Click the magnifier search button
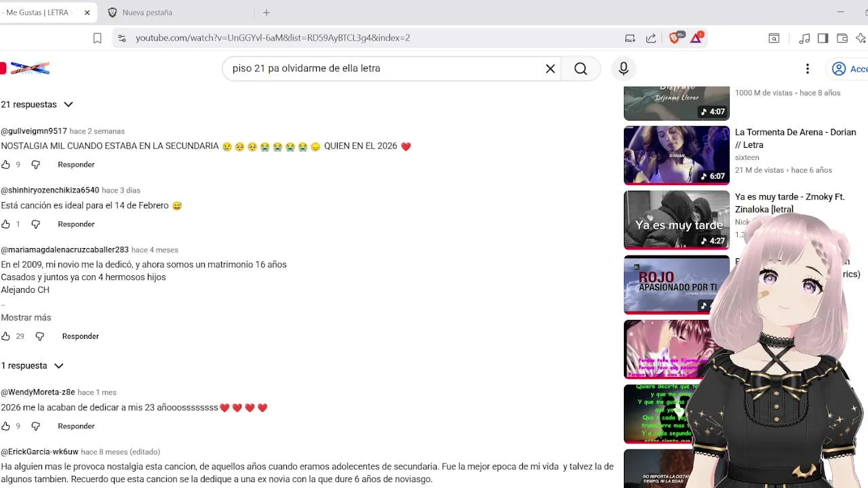The width and height of the screenshot is (868, 488). pos(580,68)
